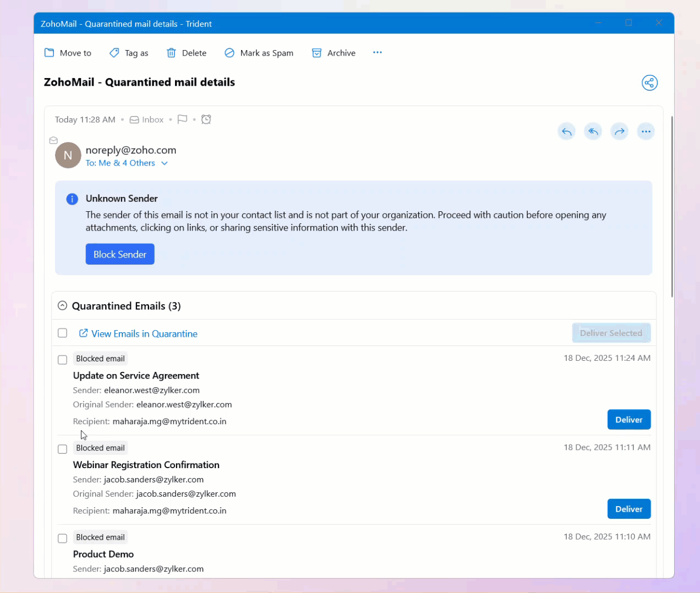Click Deliver Selected button
Image resolution: width=700 pixels, height=593 pixels.
pyautogui.click(x=611, y=333)
